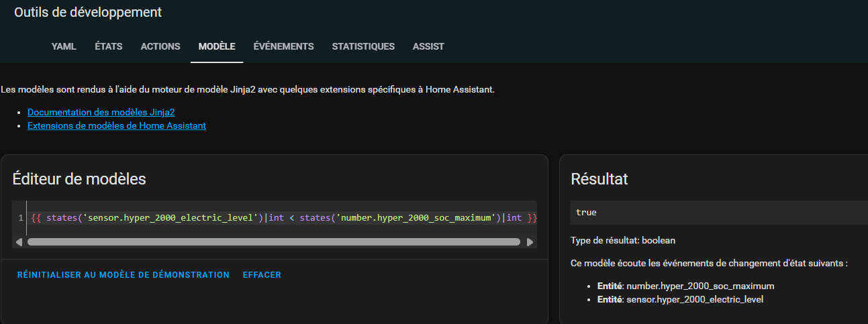Image resolution: width=868 pixels, height=324 pixels.
Task: Switch to the STATISTIQUES tab
Action: click(x=363, y=46)
